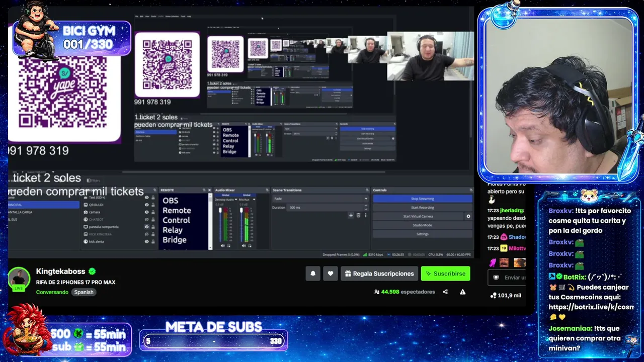
Task: Open virtual camera settings gear
Action: [x=468, y=216]
